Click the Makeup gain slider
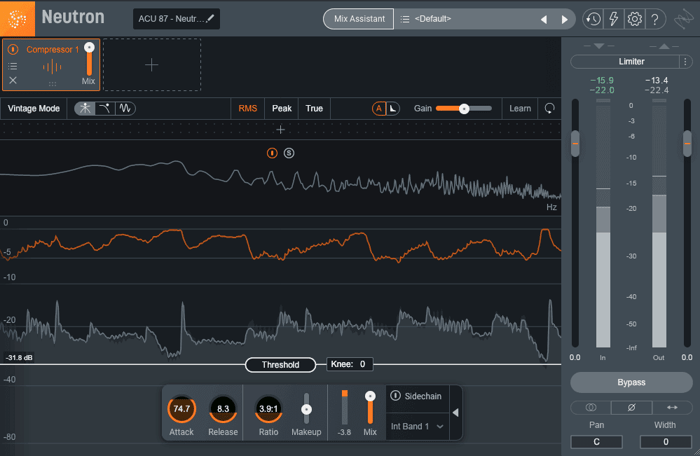Screen dimensions: 700x456 (306, 409)
